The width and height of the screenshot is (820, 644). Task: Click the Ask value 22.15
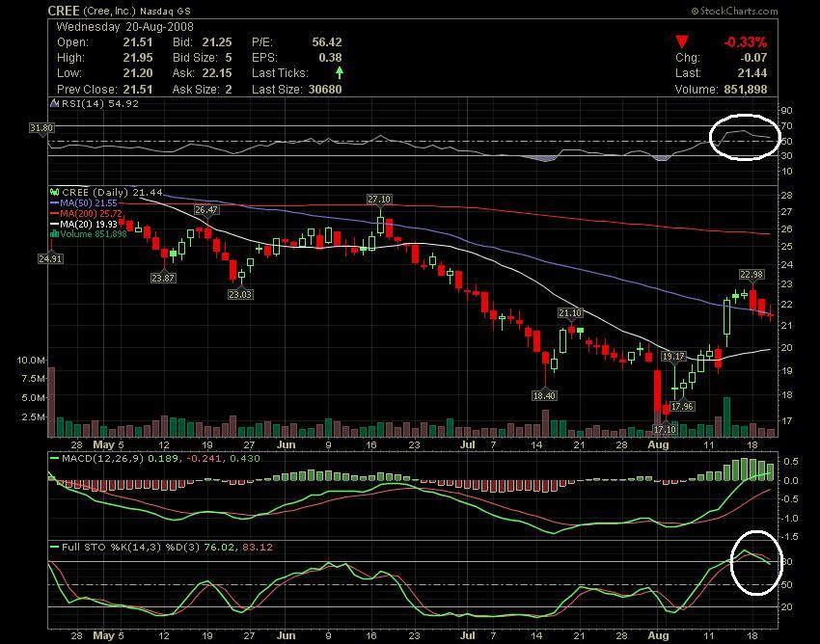(217, 73)
